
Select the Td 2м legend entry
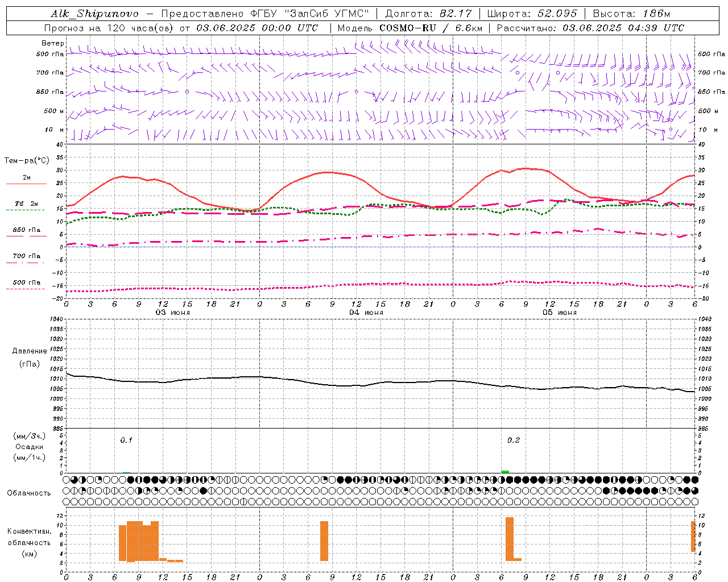pos(27,203)
